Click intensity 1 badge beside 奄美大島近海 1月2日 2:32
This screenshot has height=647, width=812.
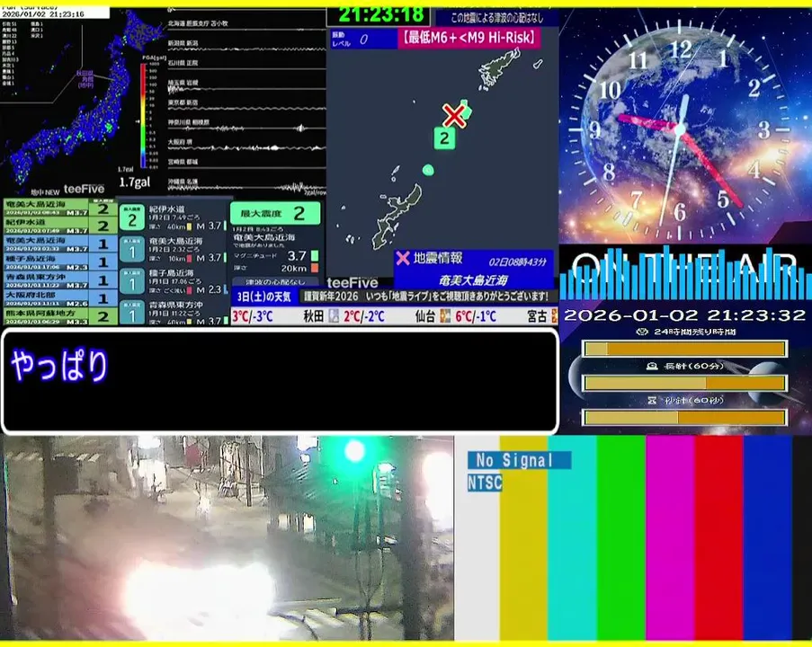132,250
